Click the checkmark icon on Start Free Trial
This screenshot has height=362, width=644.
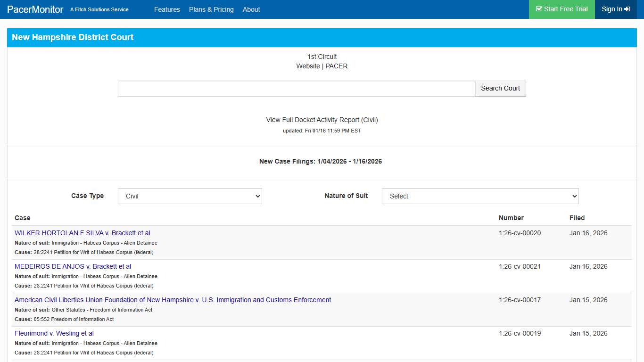[x=539, y=9]
